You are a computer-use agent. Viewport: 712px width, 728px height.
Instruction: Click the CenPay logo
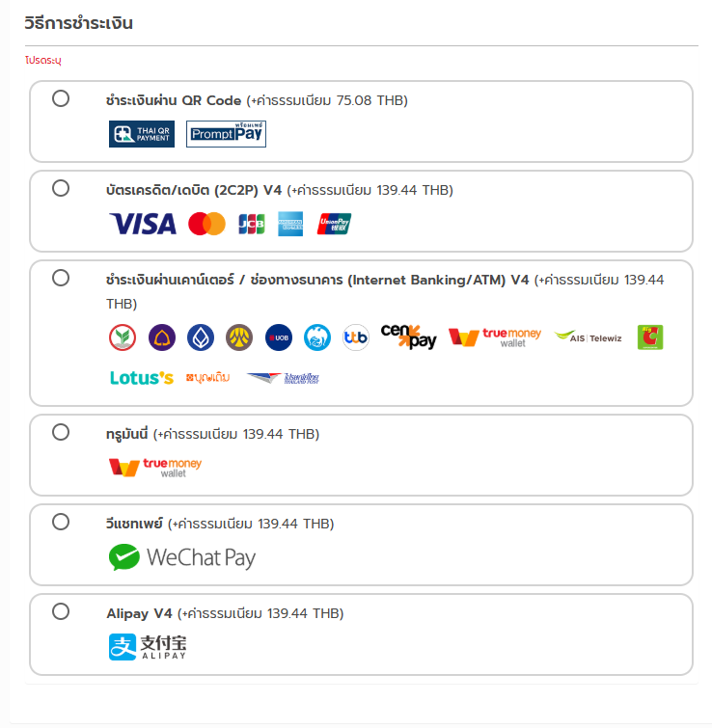tap(409, 336)
